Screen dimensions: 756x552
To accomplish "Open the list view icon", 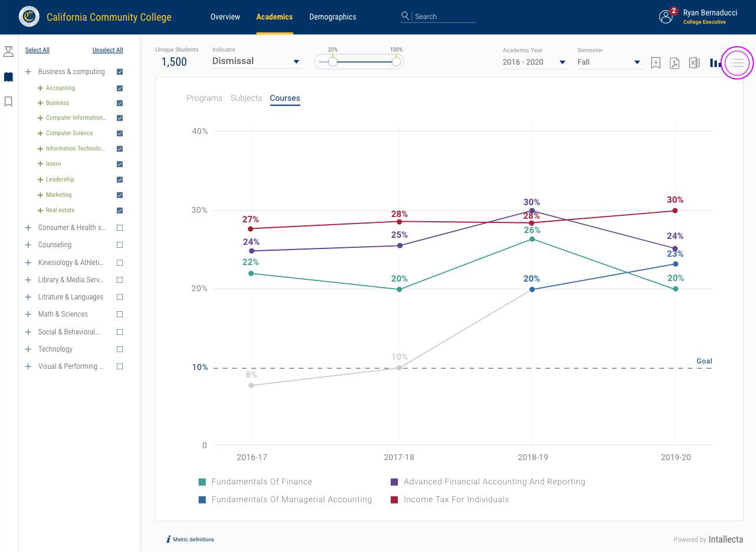I will tap(737, 62).
